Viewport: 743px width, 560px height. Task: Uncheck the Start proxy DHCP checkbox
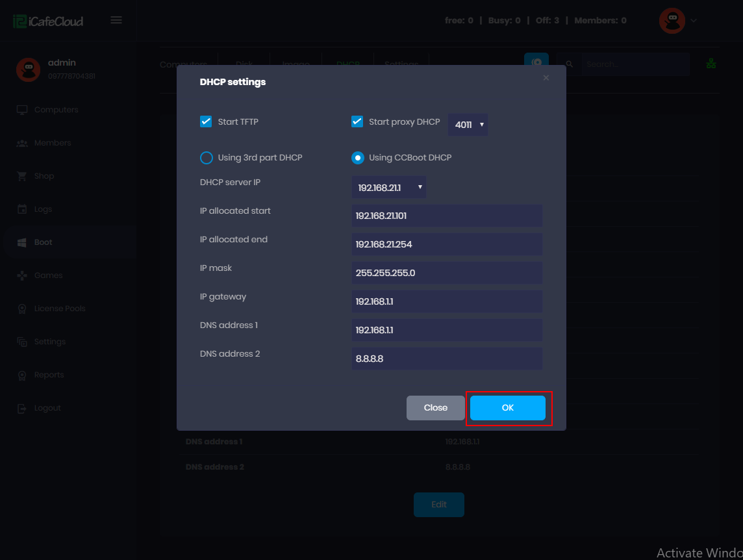[357, 121]
